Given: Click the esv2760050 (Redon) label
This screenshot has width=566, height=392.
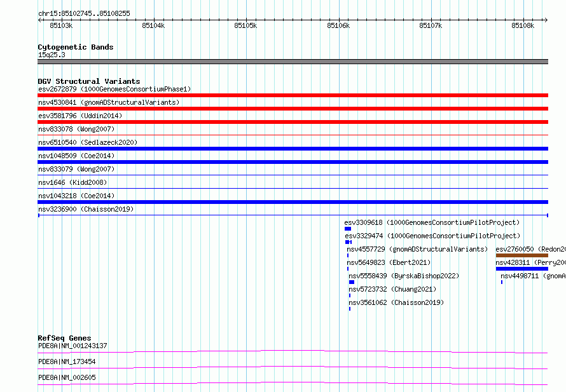Looking at the screenshot, I should tap(530, 249).
